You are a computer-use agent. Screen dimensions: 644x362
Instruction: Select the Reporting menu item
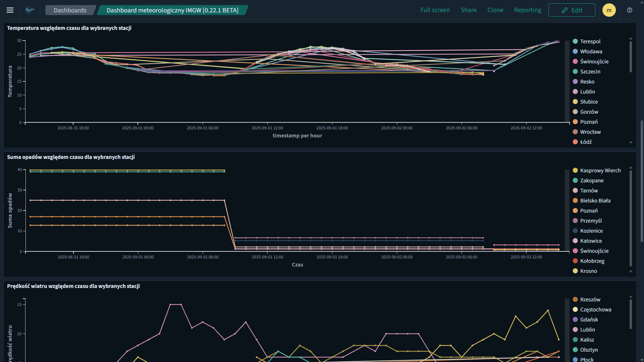527,10
